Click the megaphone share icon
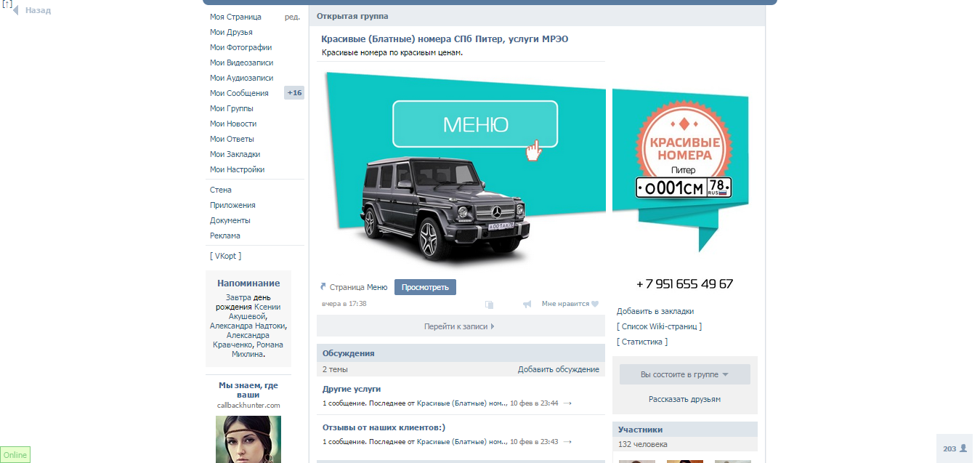Screen dimensions: 980x463 527,305
